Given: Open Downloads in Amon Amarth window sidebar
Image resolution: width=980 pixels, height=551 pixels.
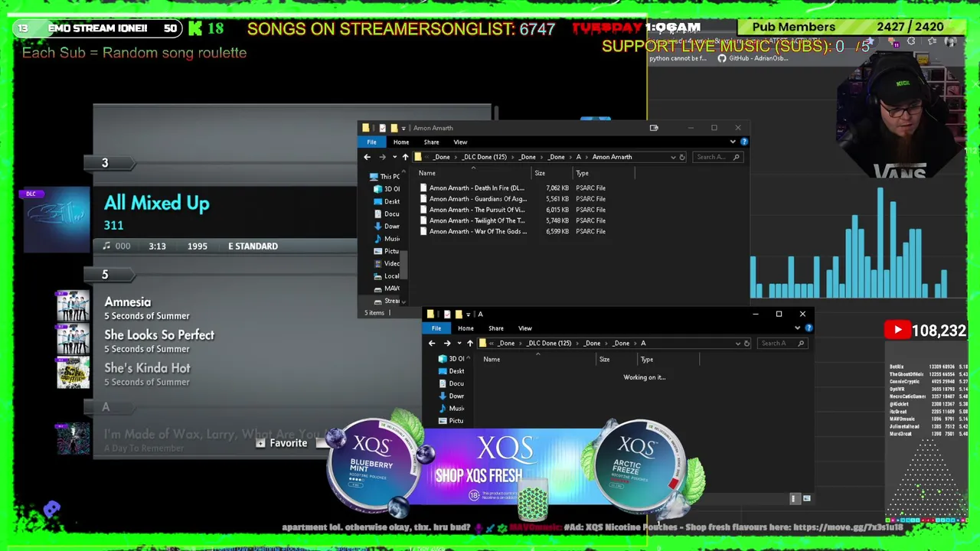Looking at the screenshot, I should tap(387, 226).
